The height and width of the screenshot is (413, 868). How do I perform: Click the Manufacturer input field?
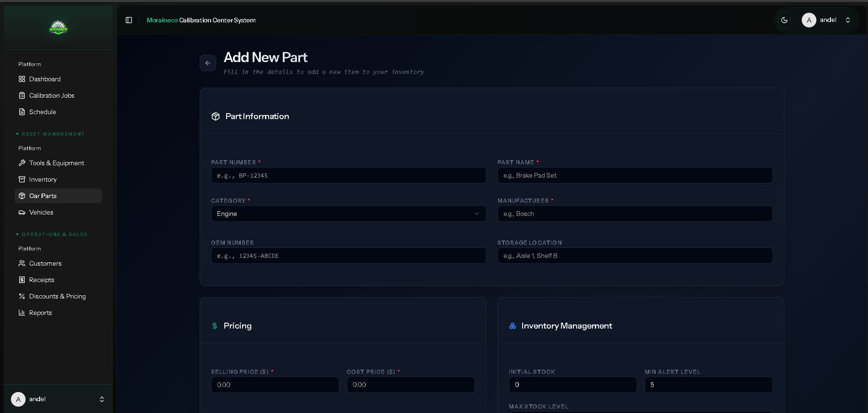(635, 214)
